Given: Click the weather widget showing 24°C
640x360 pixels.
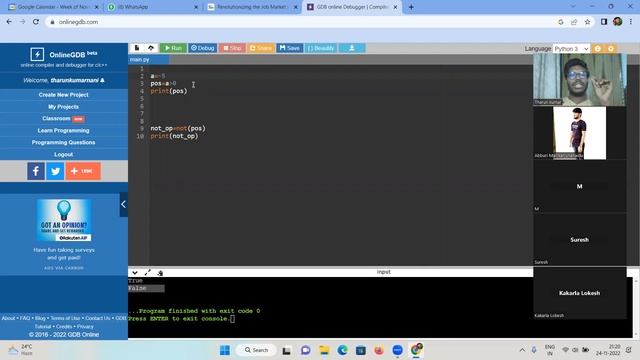Looking at the screenshot, I should pos(20,350).
